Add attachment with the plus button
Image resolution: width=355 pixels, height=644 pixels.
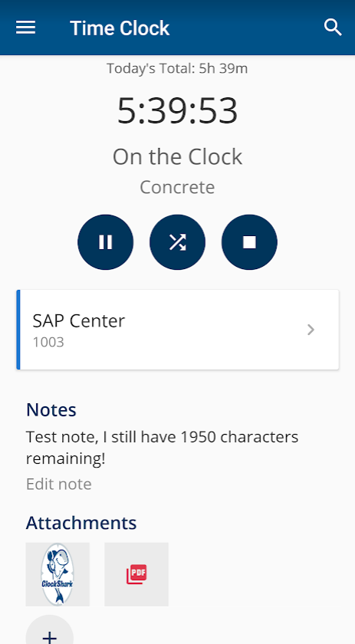coord(50,632)
